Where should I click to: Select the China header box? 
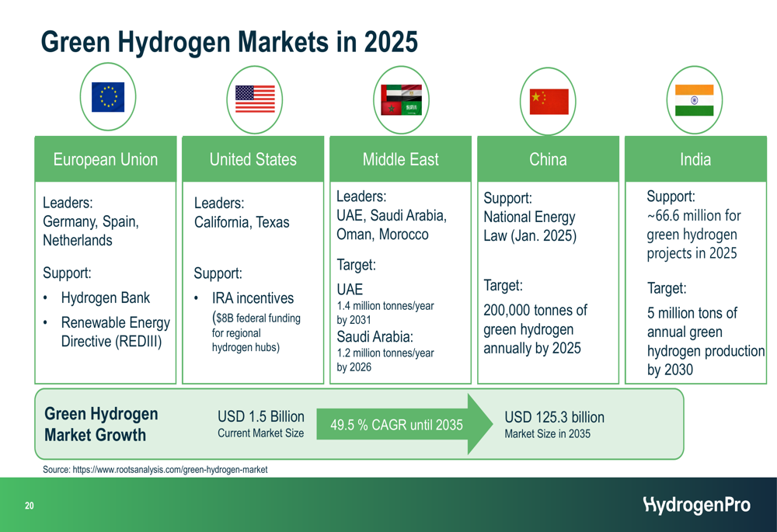pos(548,159)
